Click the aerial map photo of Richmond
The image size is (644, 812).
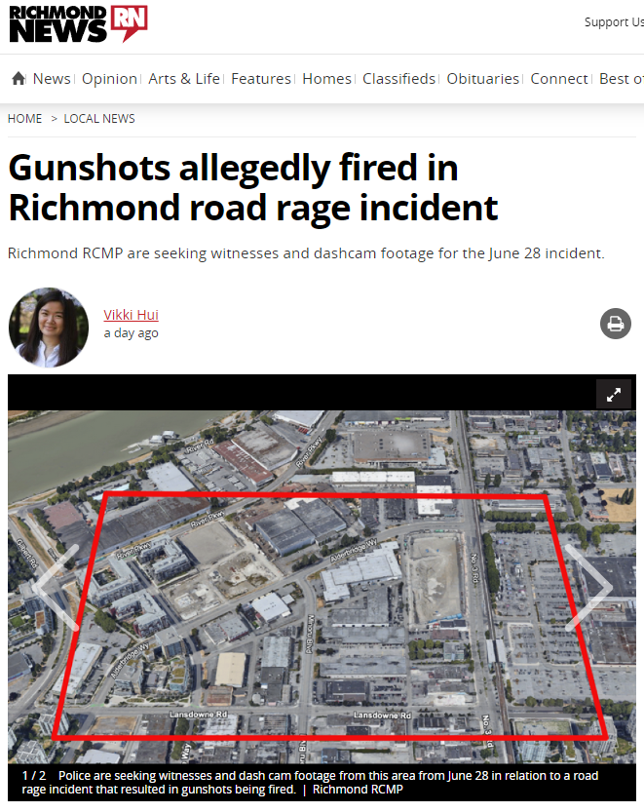coord(322,587)
